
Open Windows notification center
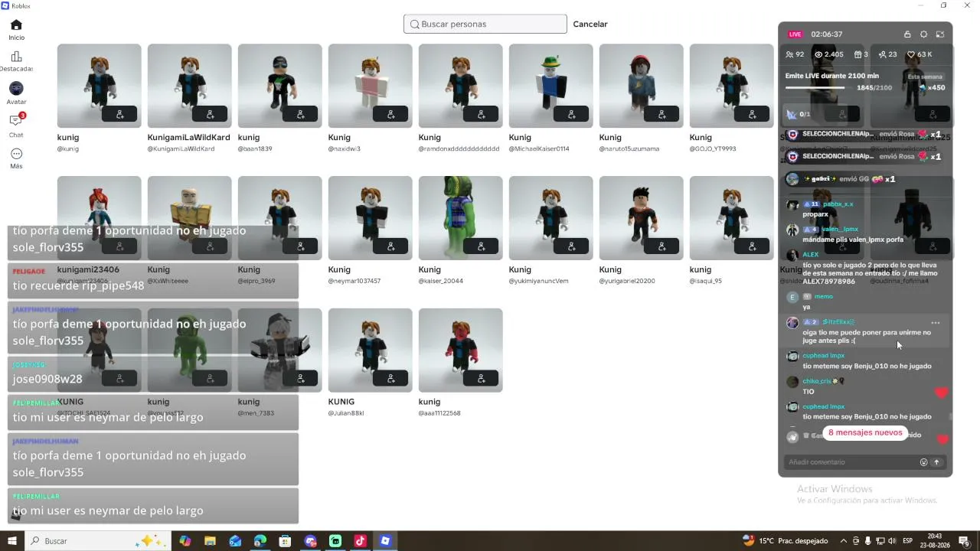(964, 541)
